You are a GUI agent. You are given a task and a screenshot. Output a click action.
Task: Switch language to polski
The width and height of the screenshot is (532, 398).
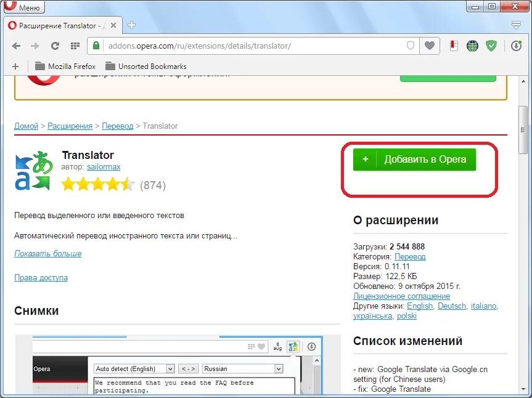click(407, 316)
